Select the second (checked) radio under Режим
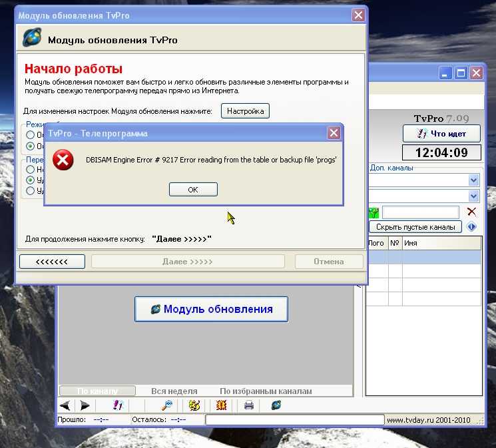This screenshot has height=448, width=496. coord(31,146)
